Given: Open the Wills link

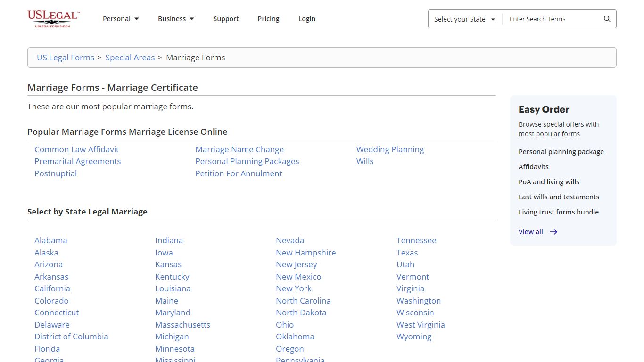Looking at the screenshot, I should (x=365, y=161).
